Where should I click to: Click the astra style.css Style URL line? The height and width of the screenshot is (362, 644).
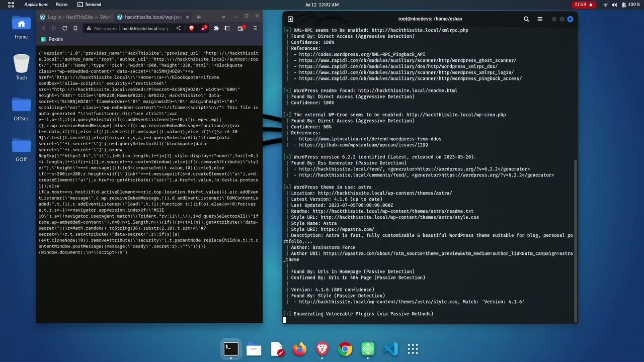coord(385,217)
